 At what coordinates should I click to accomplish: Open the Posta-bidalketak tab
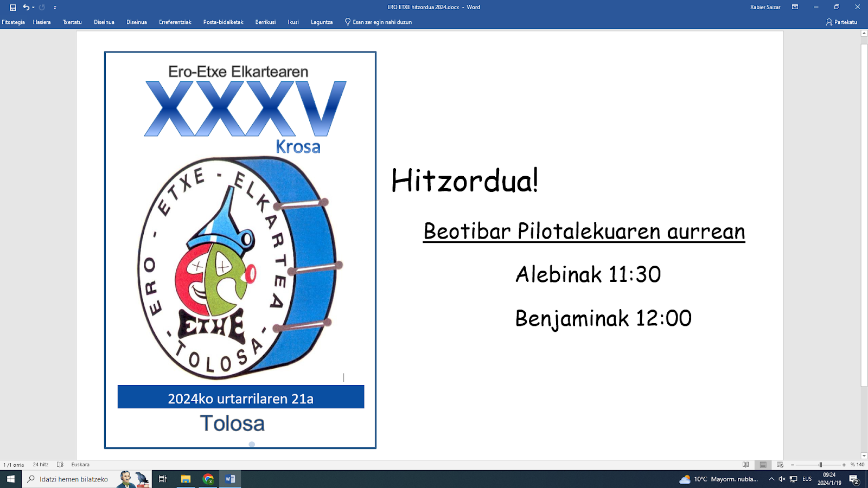click(223, 22)
